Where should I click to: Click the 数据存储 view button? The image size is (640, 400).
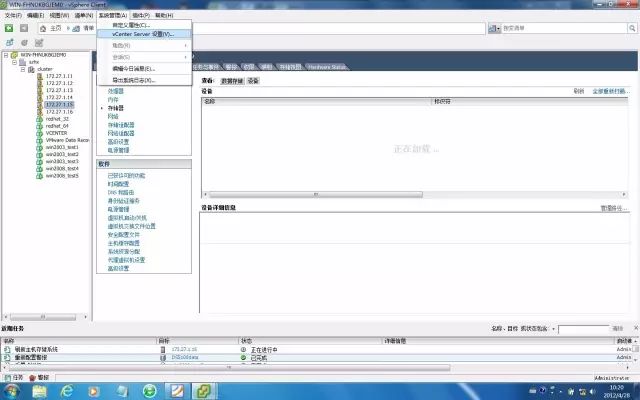tap(232, 81)
